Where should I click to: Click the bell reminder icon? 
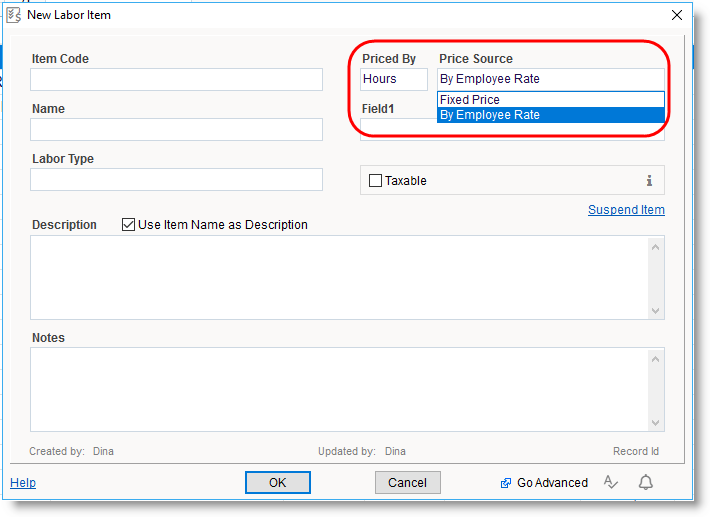[646, 483]
